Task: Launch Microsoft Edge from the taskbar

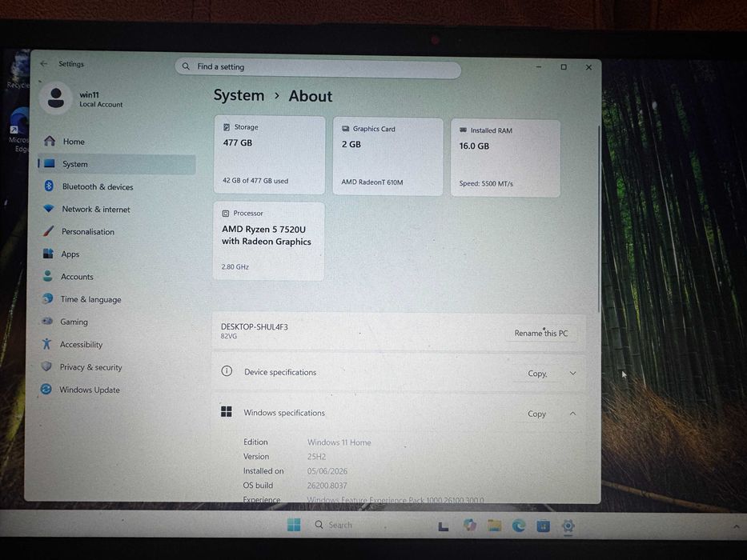Action: point(518,526)
